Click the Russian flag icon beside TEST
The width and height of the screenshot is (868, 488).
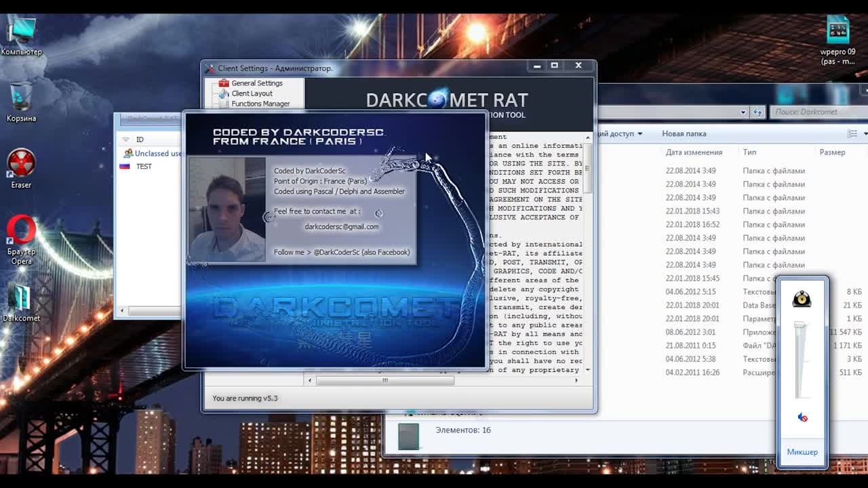coord(125,166)
